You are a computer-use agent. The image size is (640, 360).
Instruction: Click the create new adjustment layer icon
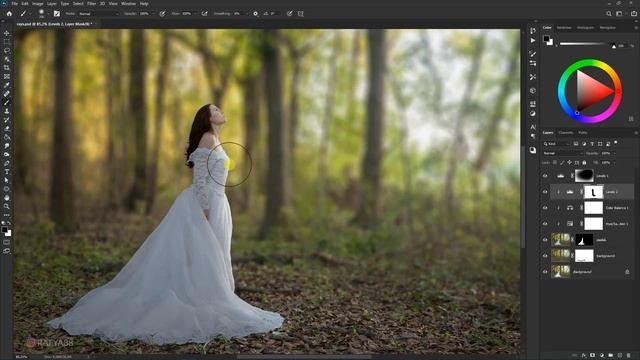point(602,356)
